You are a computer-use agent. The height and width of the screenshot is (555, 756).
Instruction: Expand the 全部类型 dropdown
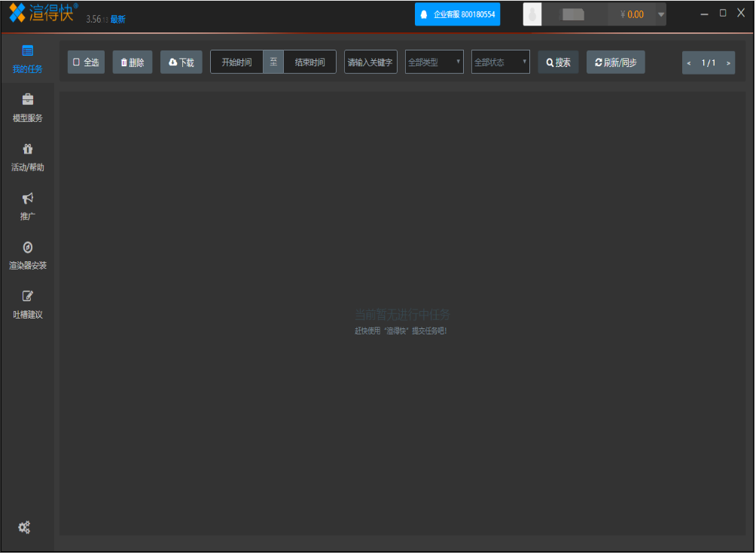(434, 63)
